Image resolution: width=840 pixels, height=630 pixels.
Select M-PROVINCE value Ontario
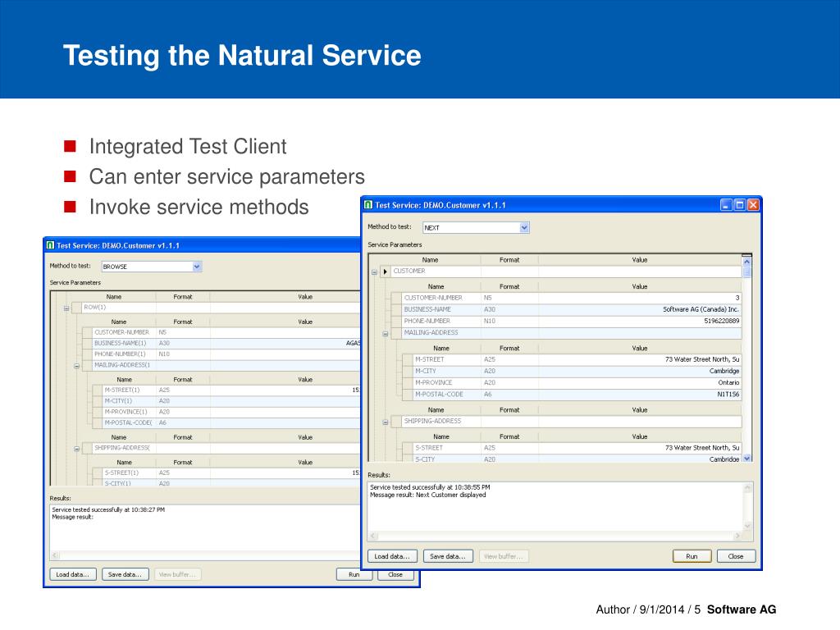[640, 383]
